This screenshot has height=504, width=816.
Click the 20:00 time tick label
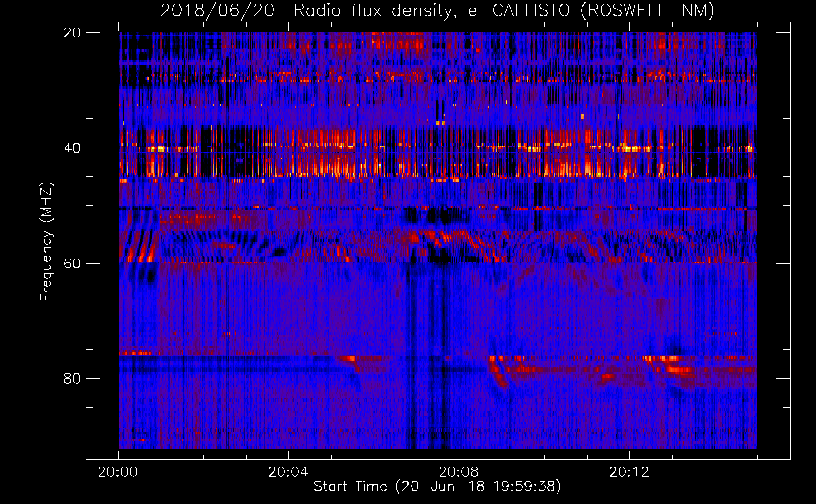click(x=118, y=472)
